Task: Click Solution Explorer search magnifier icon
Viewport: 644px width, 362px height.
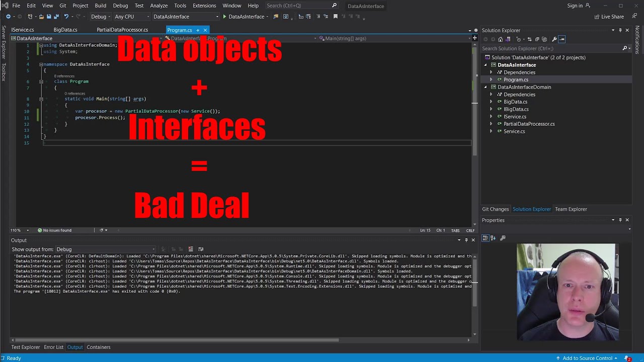Action: (x=625, y=48)
